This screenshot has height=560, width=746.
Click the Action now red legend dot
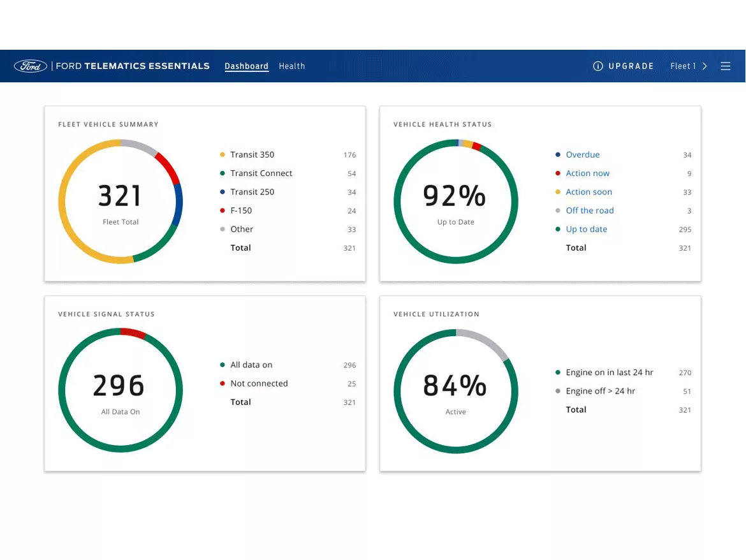click(x=558, y=173)
